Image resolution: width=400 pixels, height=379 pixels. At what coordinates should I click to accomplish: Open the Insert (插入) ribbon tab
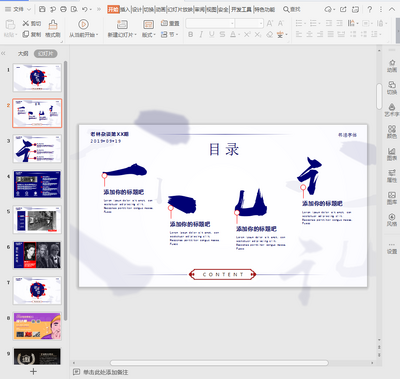[125, 9]
